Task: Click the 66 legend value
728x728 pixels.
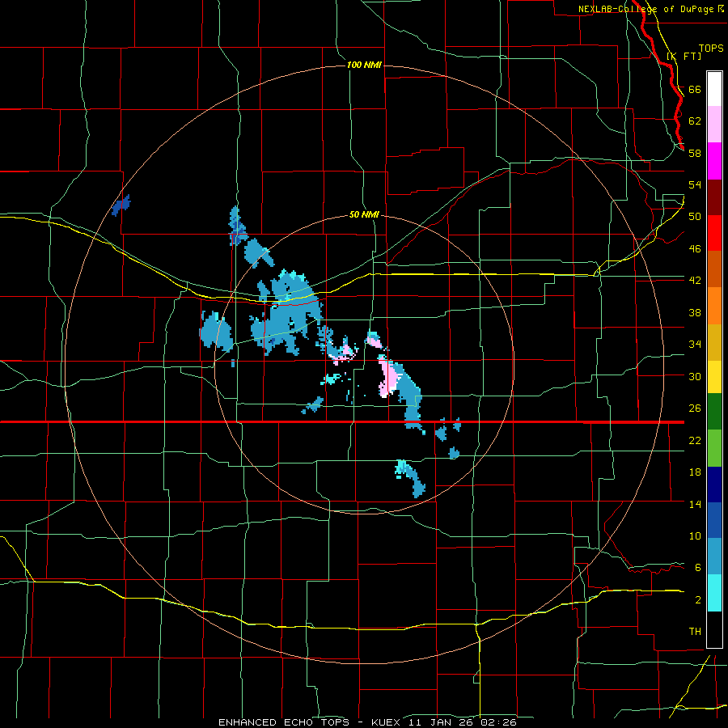Action: click(x=695, y=90)
